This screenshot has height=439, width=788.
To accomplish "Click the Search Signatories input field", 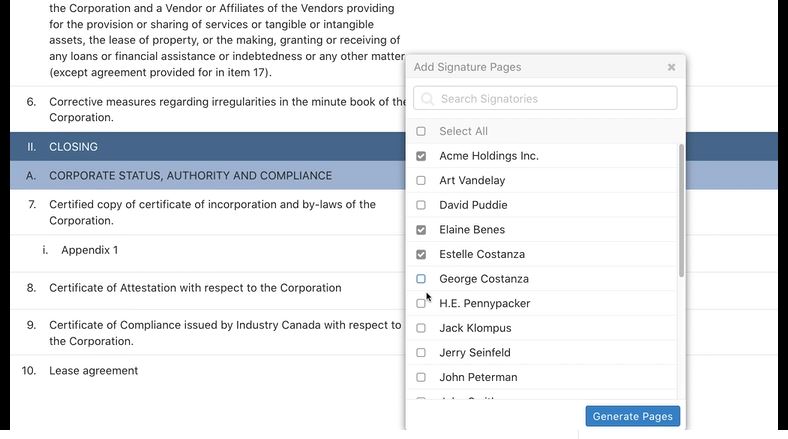I will (556, 98).
